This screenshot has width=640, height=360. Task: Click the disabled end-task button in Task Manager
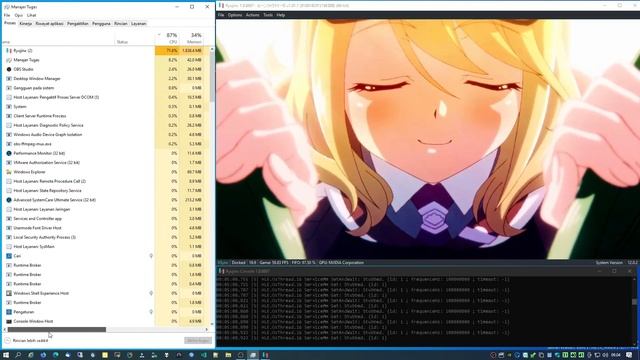[198, 340]
